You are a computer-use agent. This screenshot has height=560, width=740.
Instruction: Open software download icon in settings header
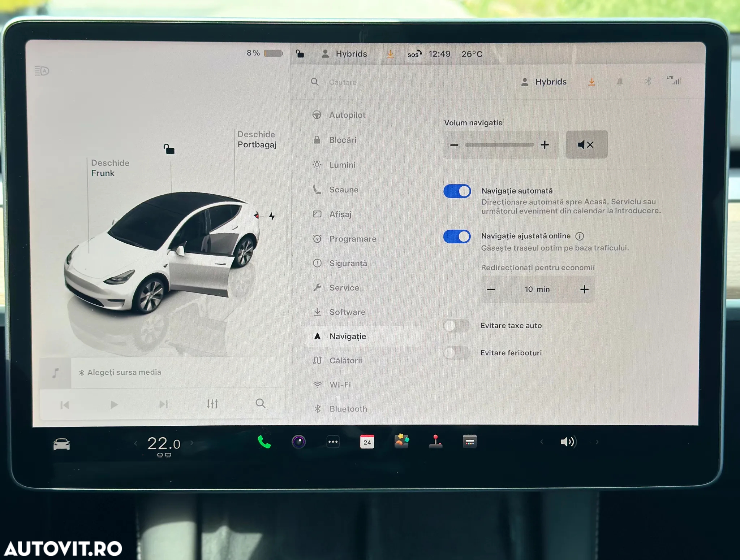[x=591, y=82]
